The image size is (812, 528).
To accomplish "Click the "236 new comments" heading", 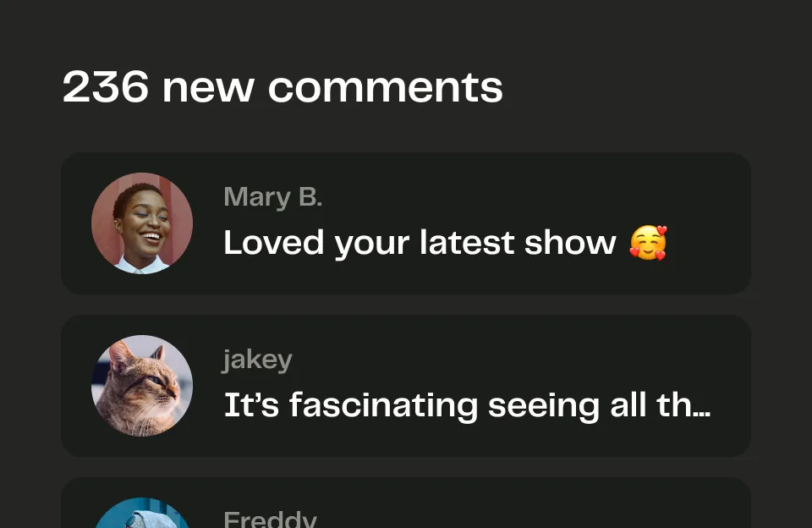I will point(283,87).
